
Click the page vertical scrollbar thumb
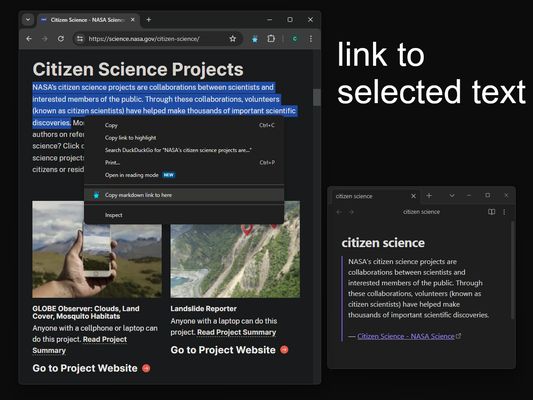(316, 98)
